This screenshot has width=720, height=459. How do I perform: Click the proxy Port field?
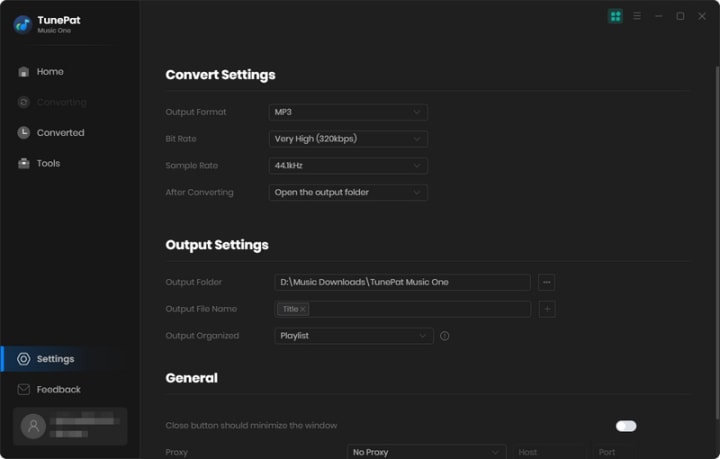[615, 452]
